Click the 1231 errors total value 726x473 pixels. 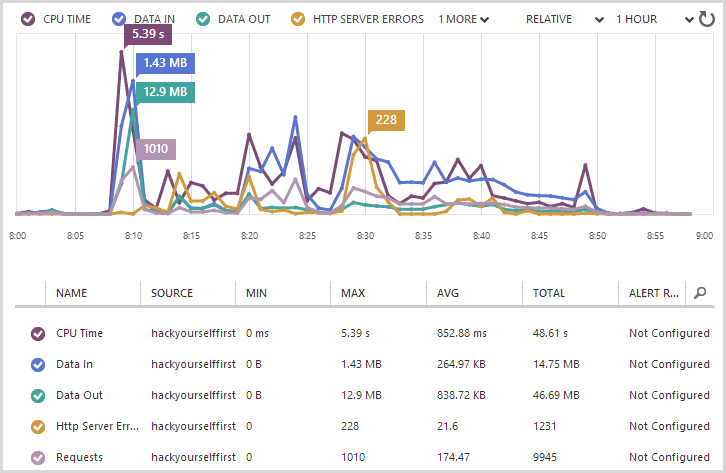(x=544, y=426)
